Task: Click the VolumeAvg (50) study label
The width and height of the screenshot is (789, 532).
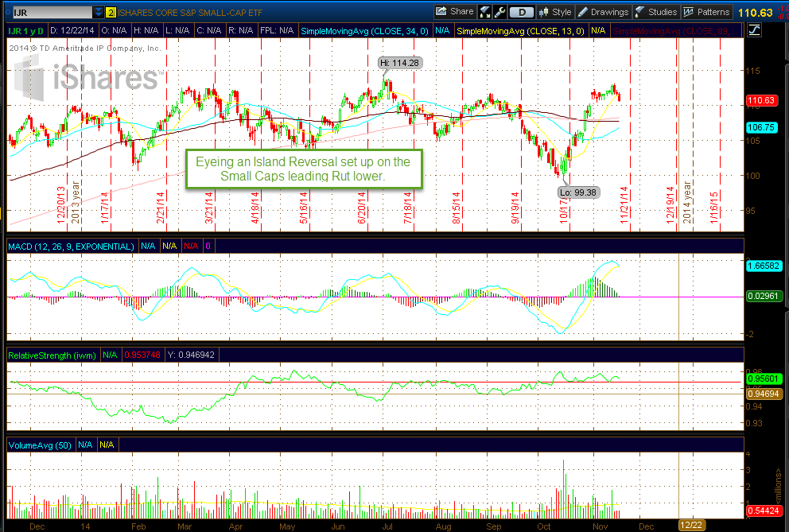Action: [x=40, y=445]
